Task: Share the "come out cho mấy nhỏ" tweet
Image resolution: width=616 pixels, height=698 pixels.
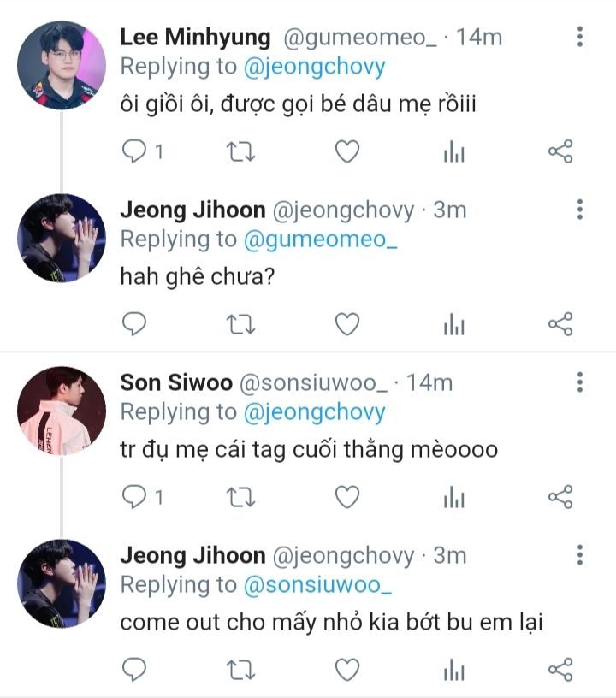Action: pos(560,669)
